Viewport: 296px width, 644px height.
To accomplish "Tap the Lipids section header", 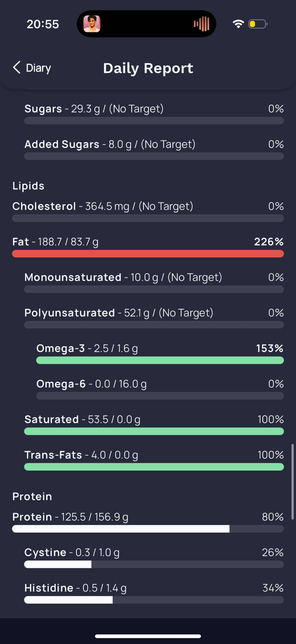I will (28, 186).
